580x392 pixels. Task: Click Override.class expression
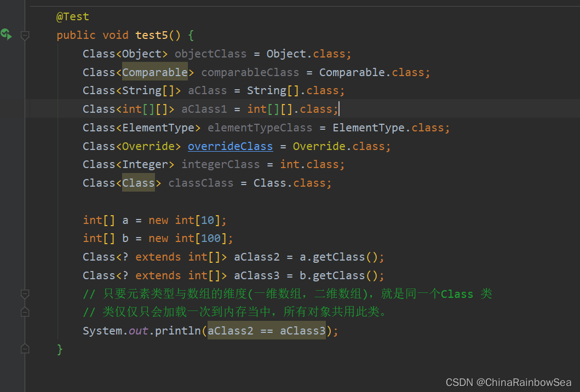[339, 146]
